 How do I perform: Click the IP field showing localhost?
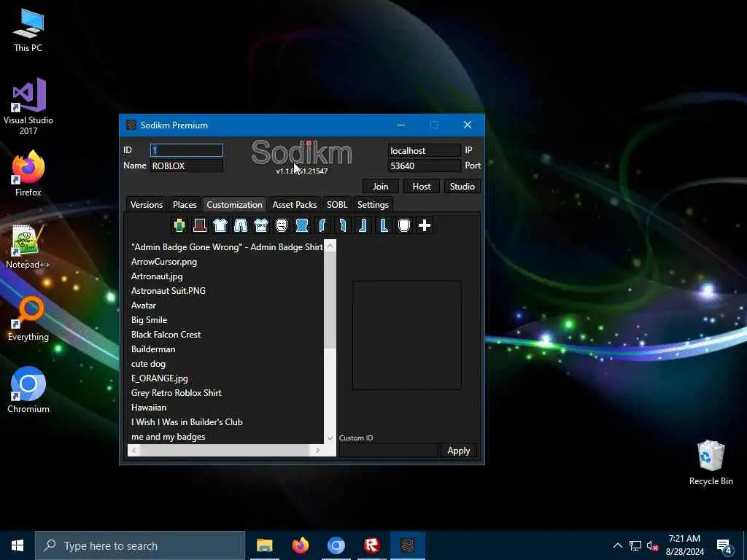[424, 150]
